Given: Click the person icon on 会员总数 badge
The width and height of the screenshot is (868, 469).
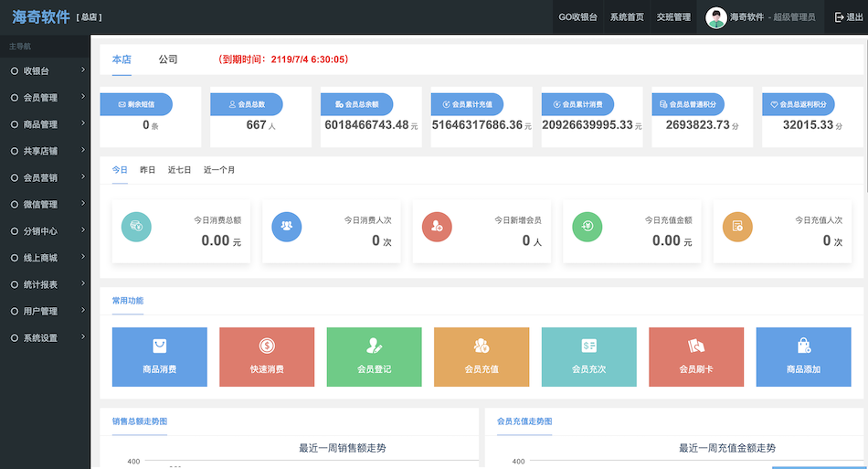Looking at the screenshot, I should (x=232, y=104).
